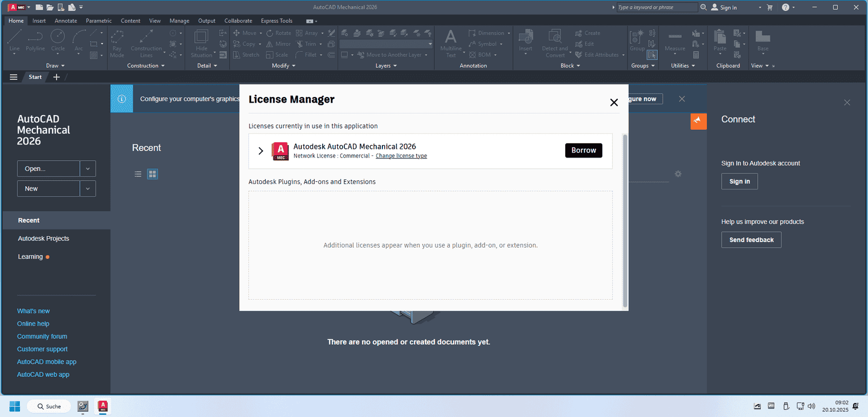Viewport: 868px width, 417px height.
Task: Expand the Draw panel flyout
Action: (x=55, y=66)
